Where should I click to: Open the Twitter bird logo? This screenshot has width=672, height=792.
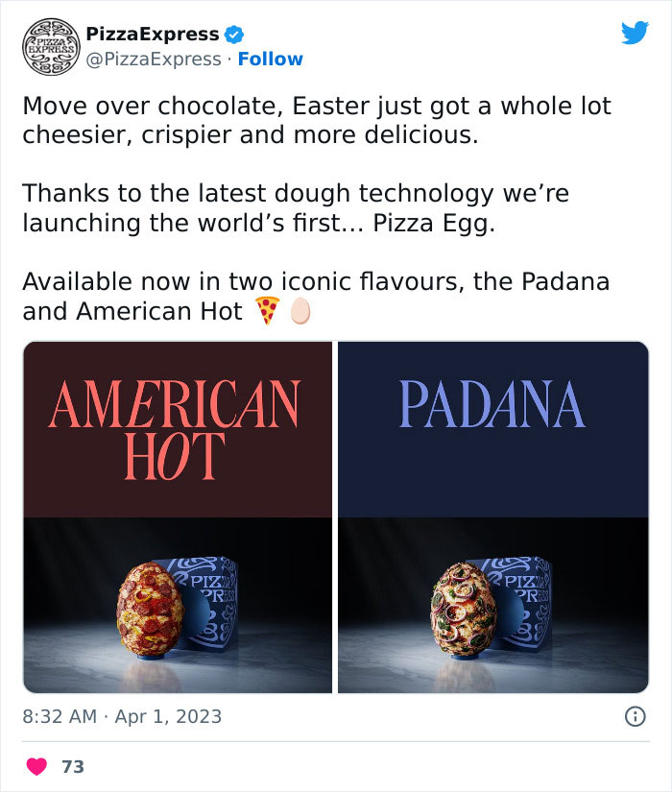coord(635,34)
